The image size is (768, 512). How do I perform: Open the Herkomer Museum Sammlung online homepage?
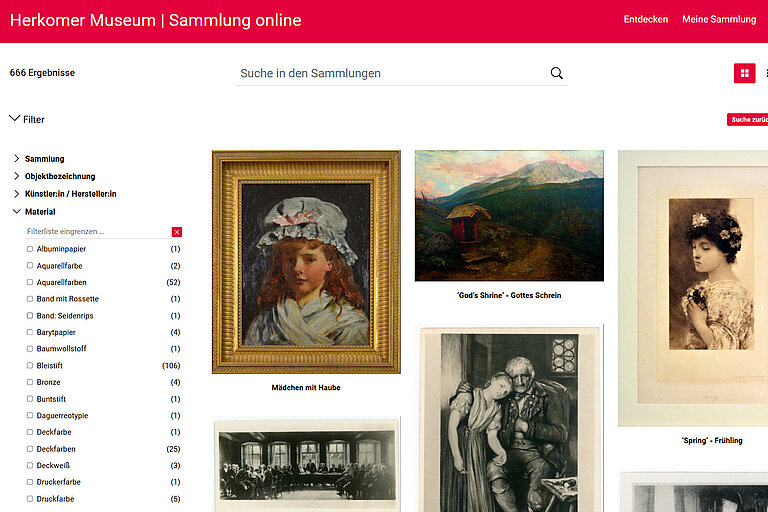click(155, 20)
